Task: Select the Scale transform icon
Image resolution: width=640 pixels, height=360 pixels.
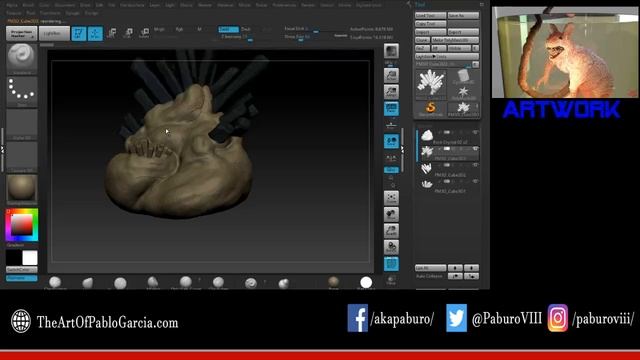Action: [128, 33]
